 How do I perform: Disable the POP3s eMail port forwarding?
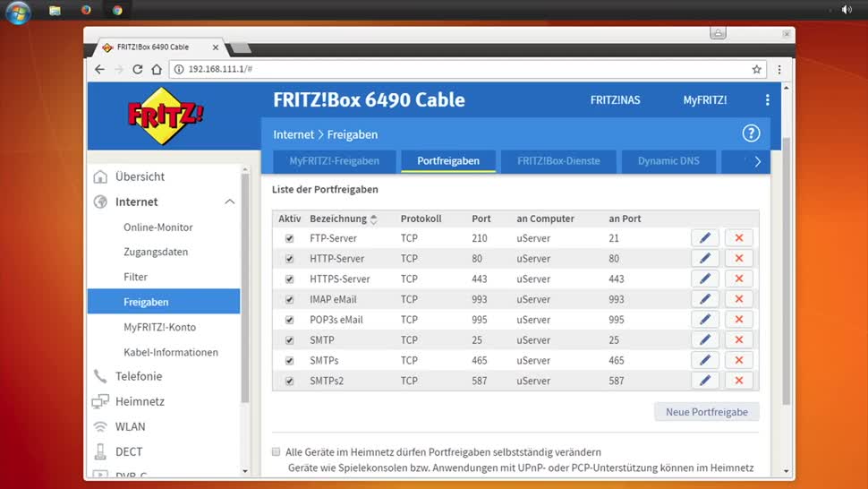pos(289,320)
